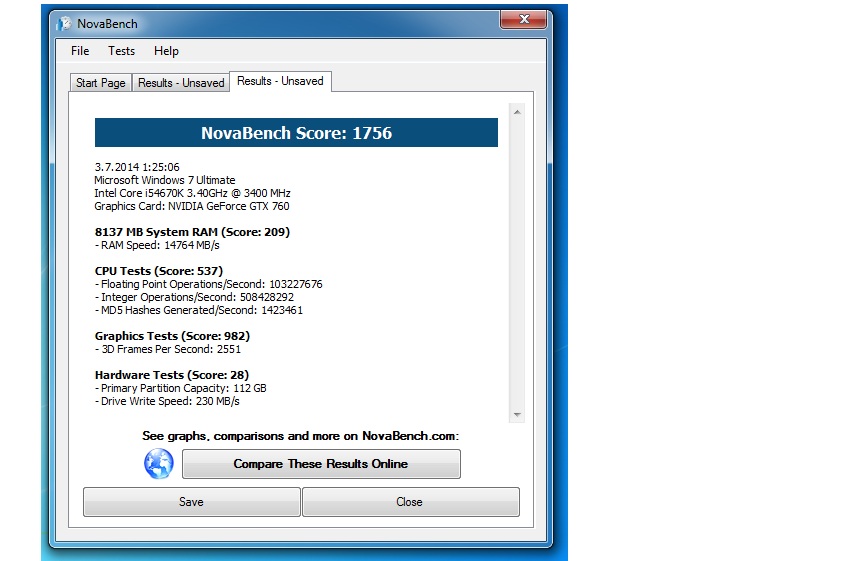Open the Help menu

(166, 51)
